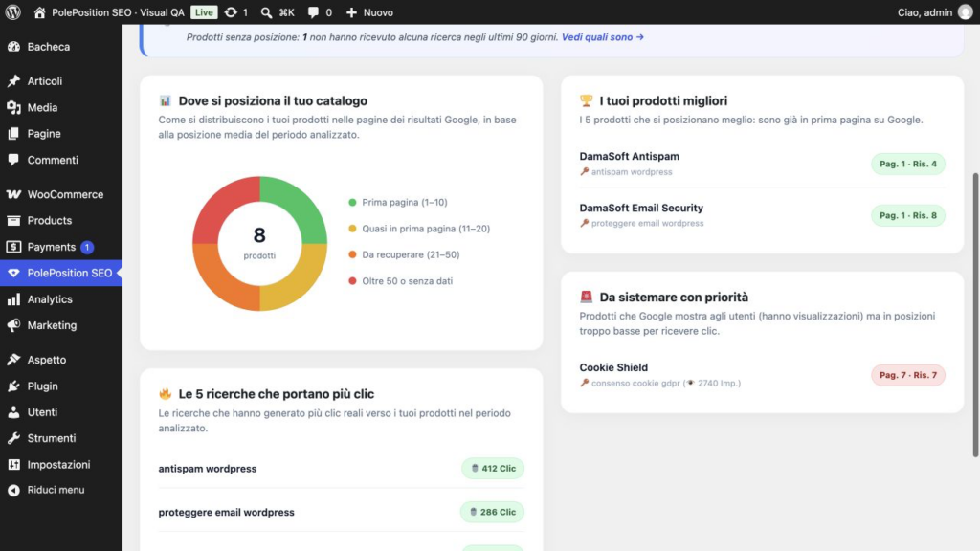Viewport: 980px width, 551px height.
Task: Click the 'proteggere email wordpress' search query row
Action: [342, 513]
